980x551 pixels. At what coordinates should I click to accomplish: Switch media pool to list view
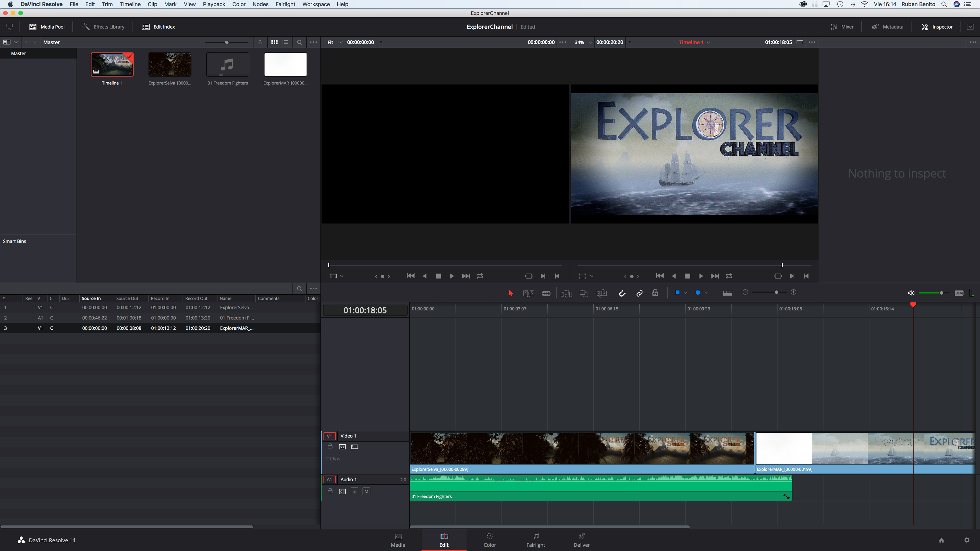[285, 42]
